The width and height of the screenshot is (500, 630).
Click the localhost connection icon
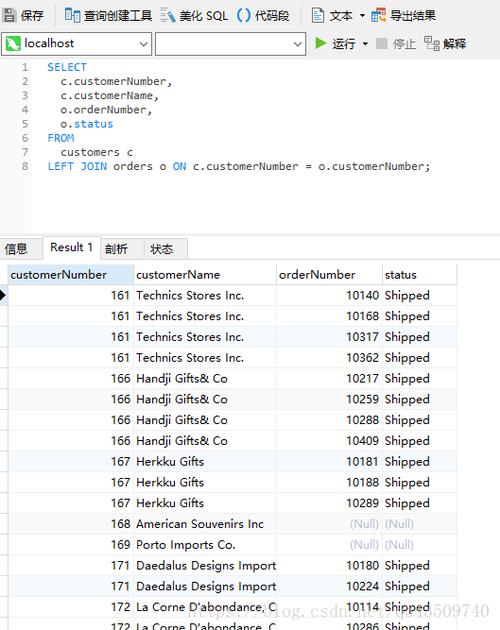pyautogui.click(x=13, y=43)
